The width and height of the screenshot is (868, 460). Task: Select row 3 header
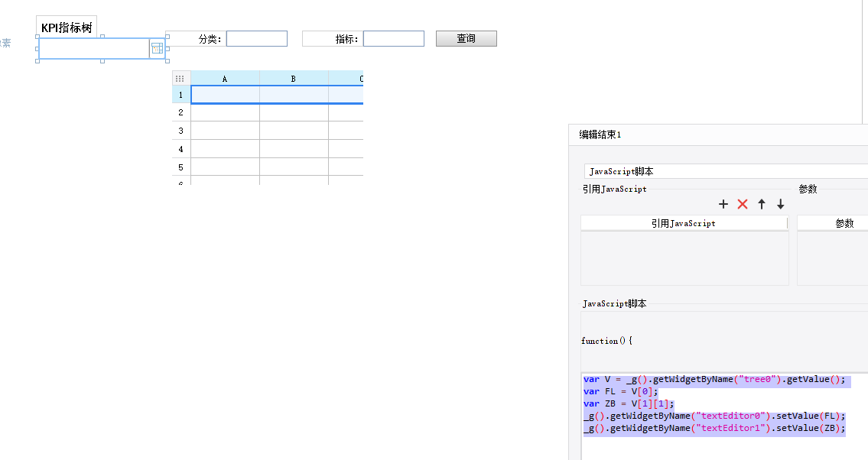[x=181, y=131]
